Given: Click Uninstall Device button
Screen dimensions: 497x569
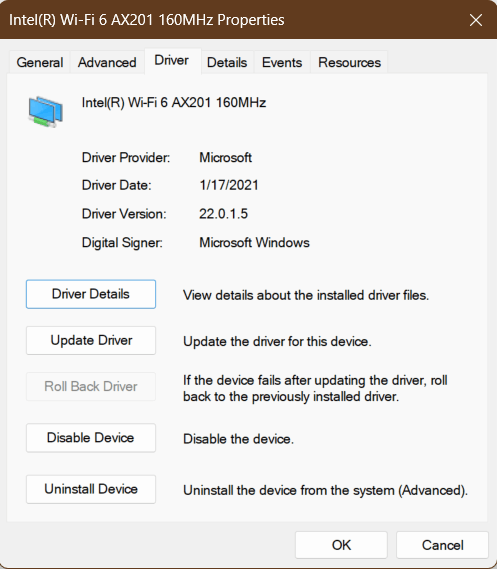Looking at the screenshot, I should pyautogui.click(x=91, y=489).
